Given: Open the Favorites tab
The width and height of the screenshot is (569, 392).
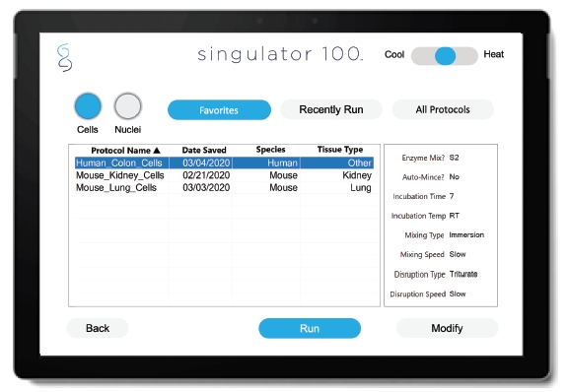Looking at the screenshot, I should [219, 109].
